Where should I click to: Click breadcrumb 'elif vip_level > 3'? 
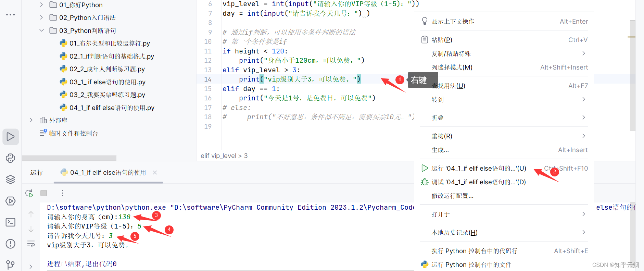pos(224,156)
